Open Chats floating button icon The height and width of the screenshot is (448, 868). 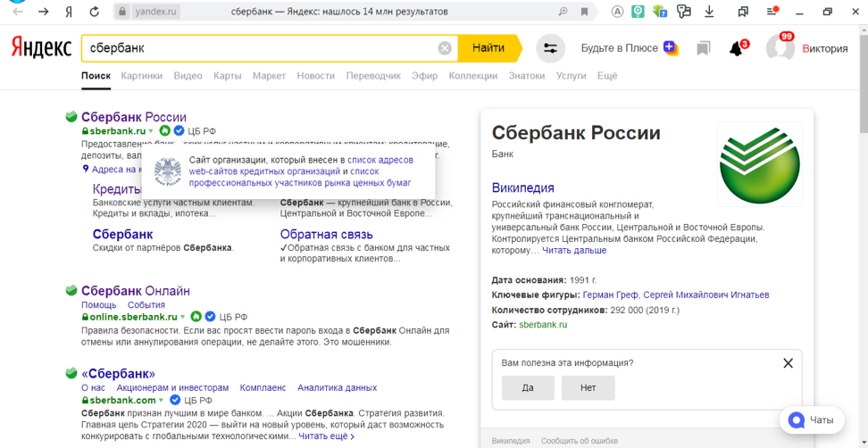(x=795, y=419)
